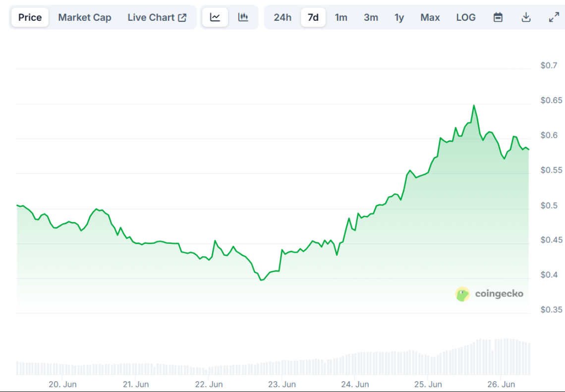Select the line chart style icon
Image resolution: width=565 pixels, height=392 pixels.
coord(215,17)
